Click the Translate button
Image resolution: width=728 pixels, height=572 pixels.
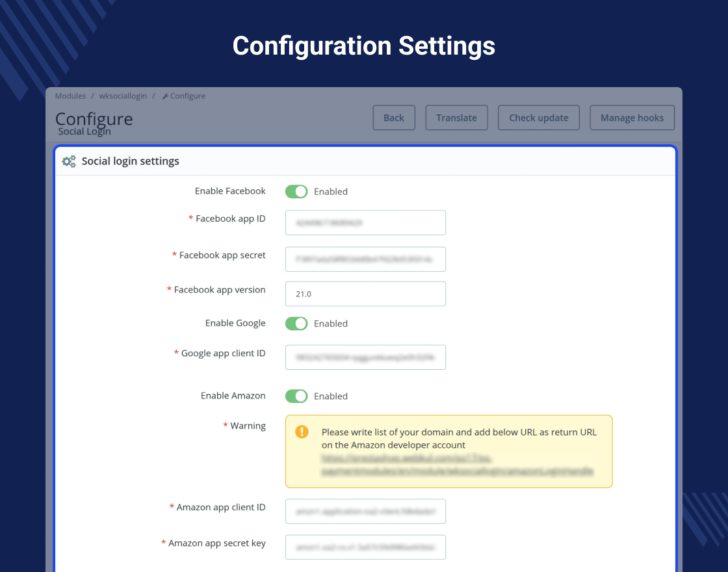click(x=456, y=118)
